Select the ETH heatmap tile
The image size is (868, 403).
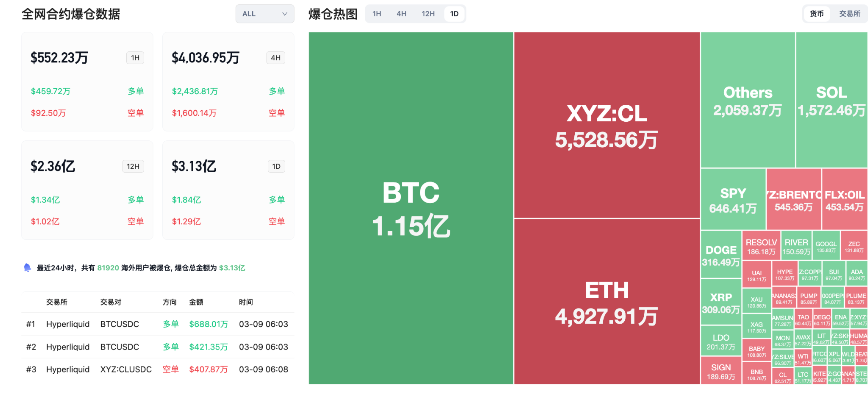click(606, 301)
